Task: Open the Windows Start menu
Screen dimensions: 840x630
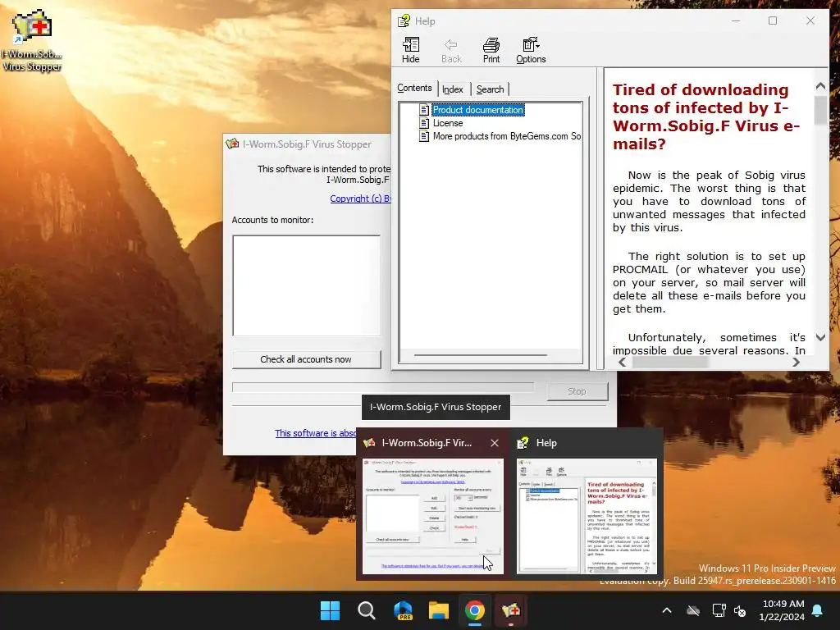Action: point(330,610)
